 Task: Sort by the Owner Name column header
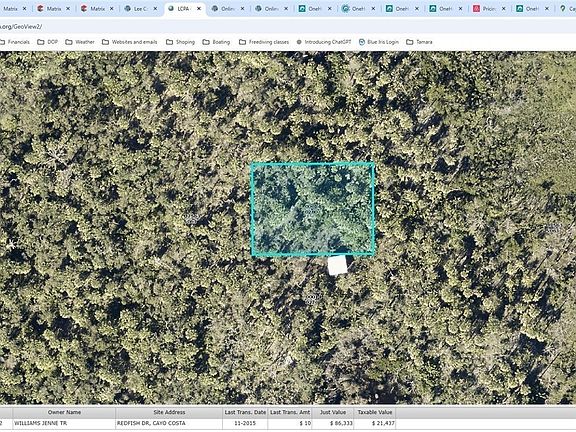64,413
